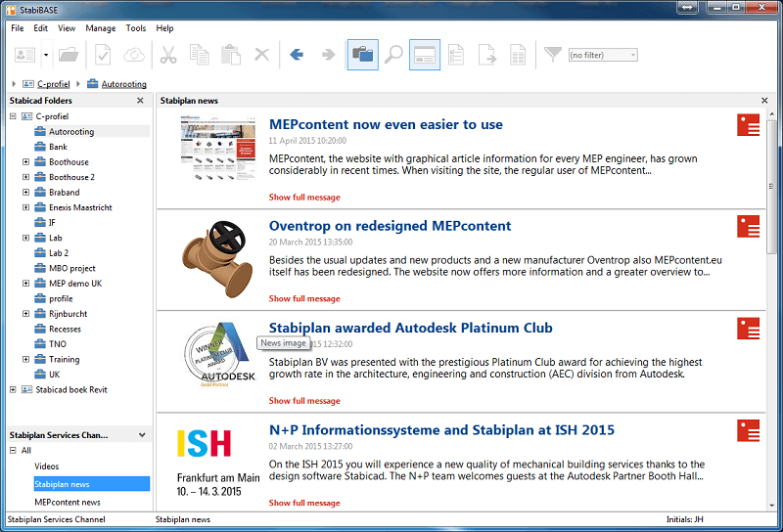
Task: Toggle the folders briefcase panel button
Action: [362, 55]
